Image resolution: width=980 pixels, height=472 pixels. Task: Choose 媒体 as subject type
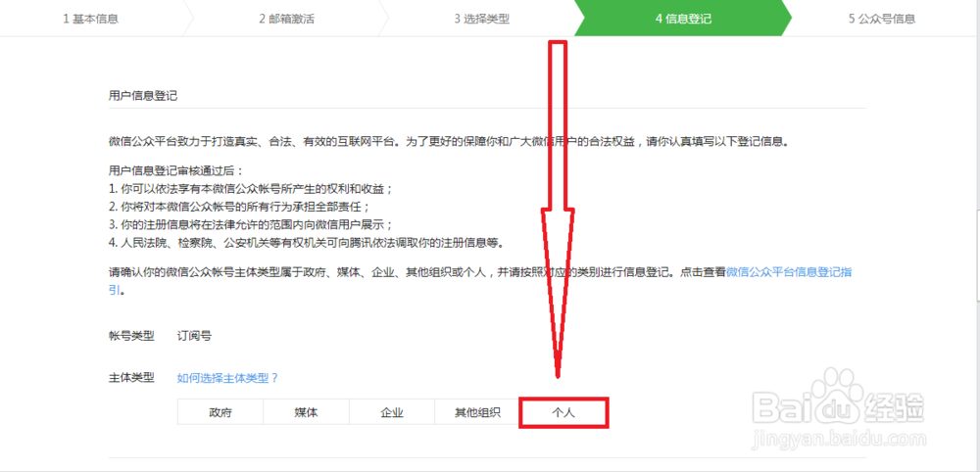click(x=306, y=412)
